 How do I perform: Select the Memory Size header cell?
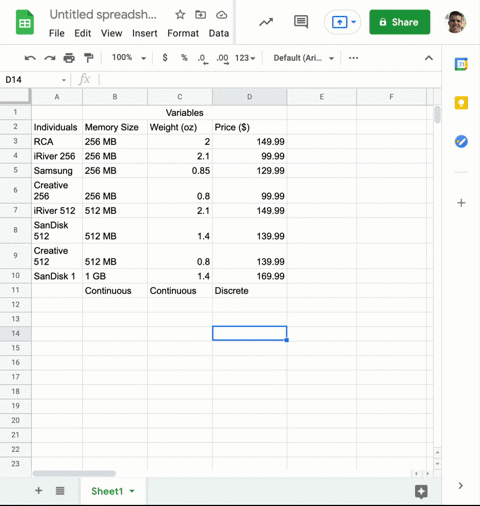pos(115,127)
